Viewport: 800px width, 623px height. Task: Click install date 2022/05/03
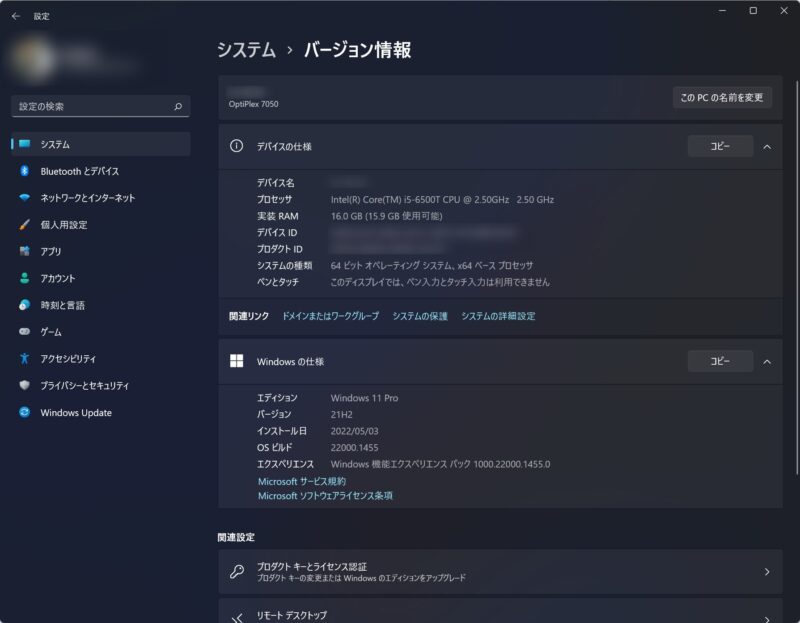pyautogui.click(x=355, y=431)
